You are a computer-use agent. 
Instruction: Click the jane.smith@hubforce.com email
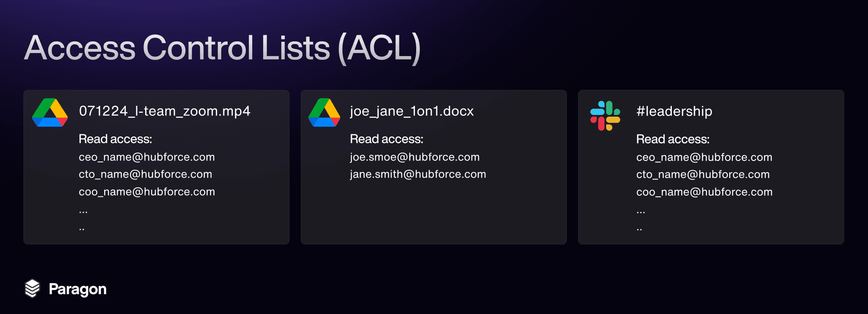coord(418,174)
